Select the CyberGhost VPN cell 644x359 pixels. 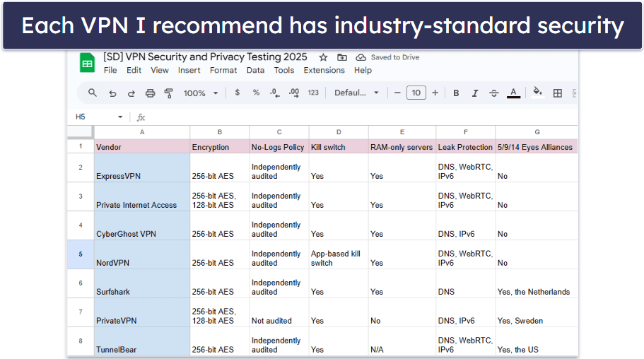pos(142,226)
